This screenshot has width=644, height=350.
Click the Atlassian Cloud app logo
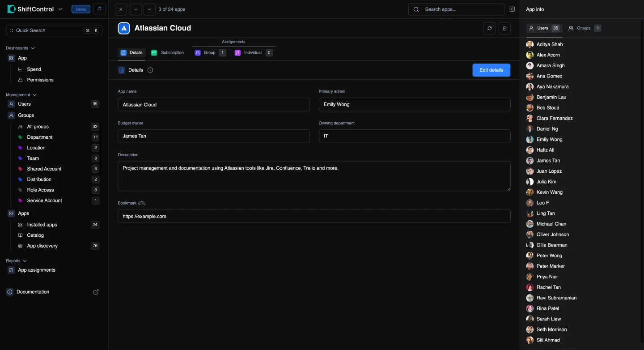coord(124,28)
